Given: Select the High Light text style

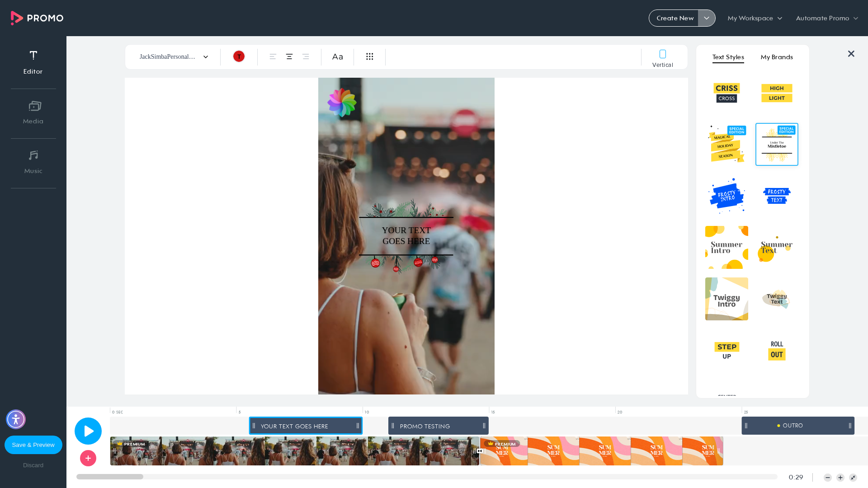Looking at the screenshot, I should [x=777, y=93].
